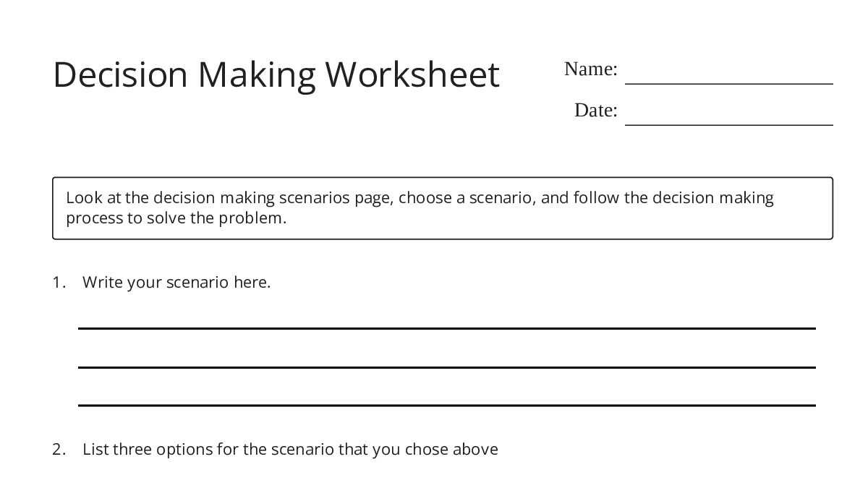
Task: Click the question number "2."
Action: (x=59, y=450)
